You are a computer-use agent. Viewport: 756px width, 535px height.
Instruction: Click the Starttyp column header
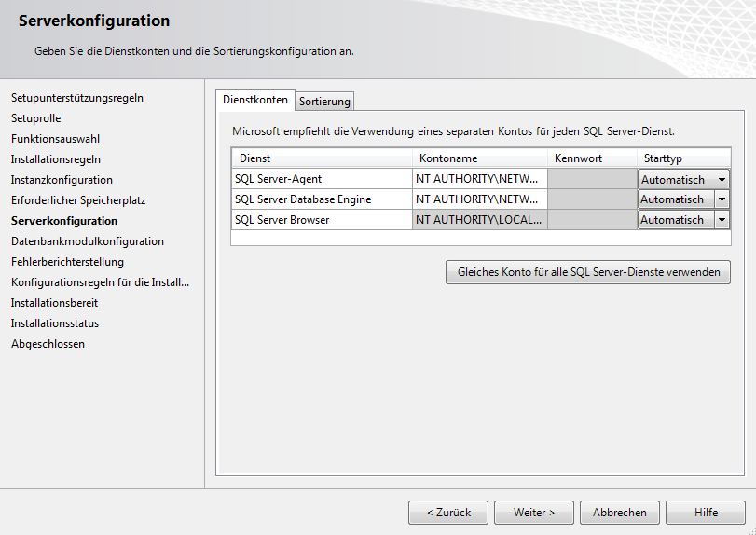point(683,158)
